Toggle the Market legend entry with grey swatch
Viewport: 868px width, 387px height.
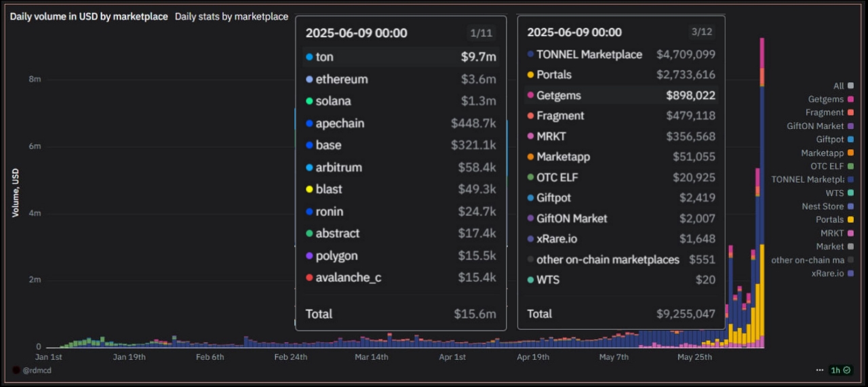pos(835,246)
